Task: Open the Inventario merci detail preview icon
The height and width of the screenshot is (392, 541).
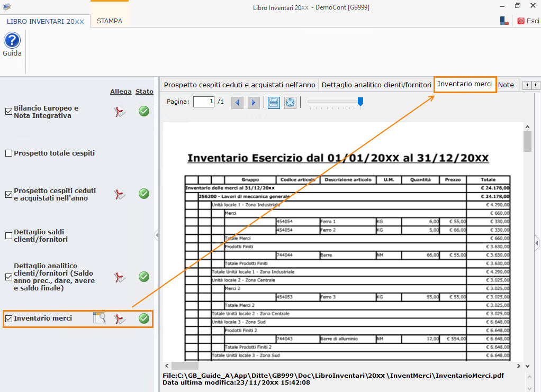Action: [99, 318]
